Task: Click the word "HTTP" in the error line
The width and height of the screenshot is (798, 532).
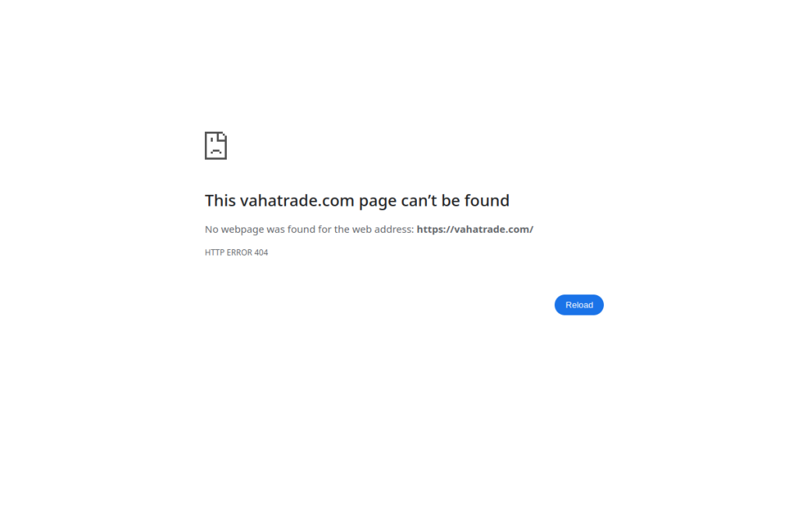Action: pyautogui.click(x=214, y=252)
